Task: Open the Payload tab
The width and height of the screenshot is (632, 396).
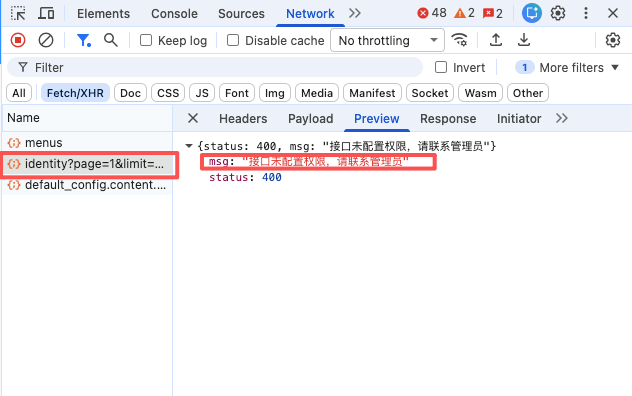Action: click(310, 119)
